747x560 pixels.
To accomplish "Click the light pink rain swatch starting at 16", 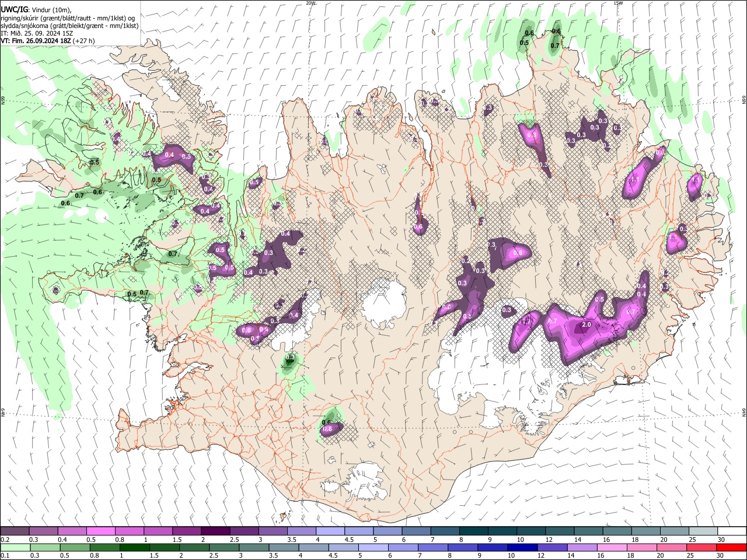I will point(611,547).
